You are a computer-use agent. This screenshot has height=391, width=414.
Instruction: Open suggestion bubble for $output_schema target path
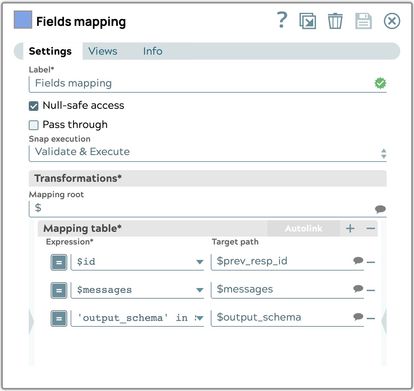pyautogui.click(x=358, y=316)
